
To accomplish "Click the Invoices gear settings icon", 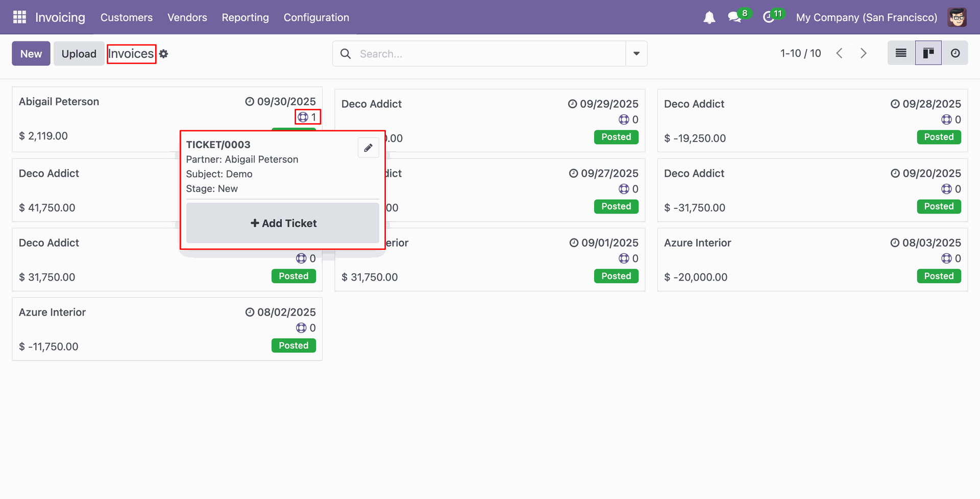I will point(163,54).
